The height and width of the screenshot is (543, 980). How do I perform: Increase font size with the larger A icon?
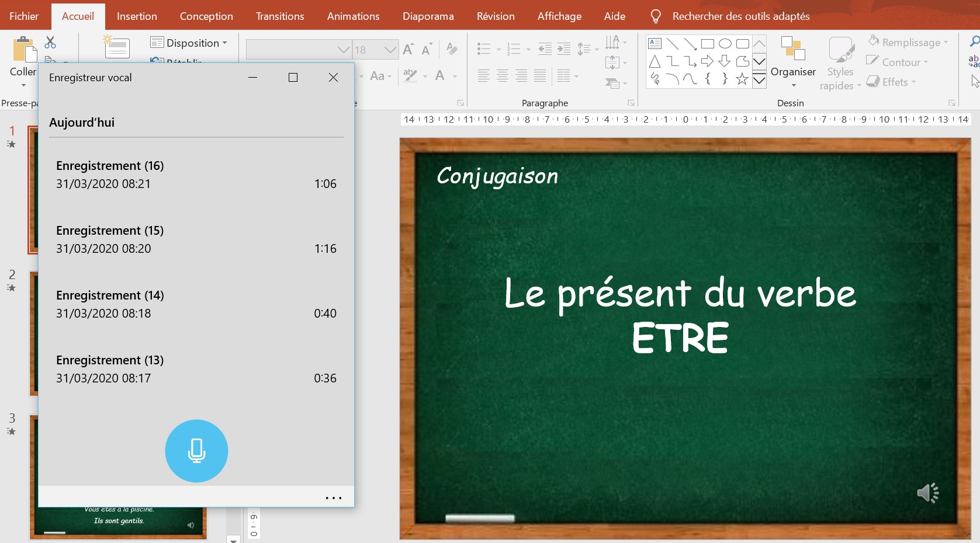click(x=408, y=50)
